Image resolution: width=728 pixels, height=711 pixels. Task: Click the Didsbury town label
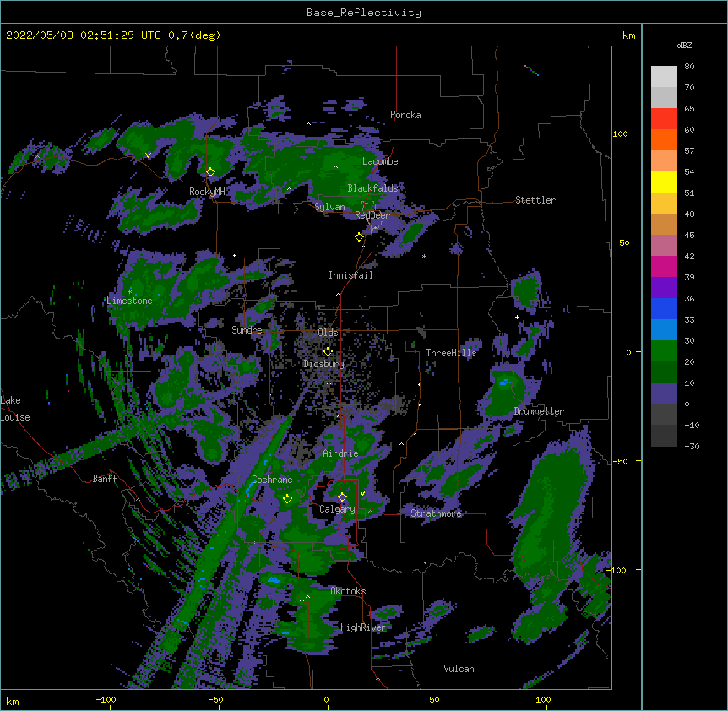[x=323, y=364]
